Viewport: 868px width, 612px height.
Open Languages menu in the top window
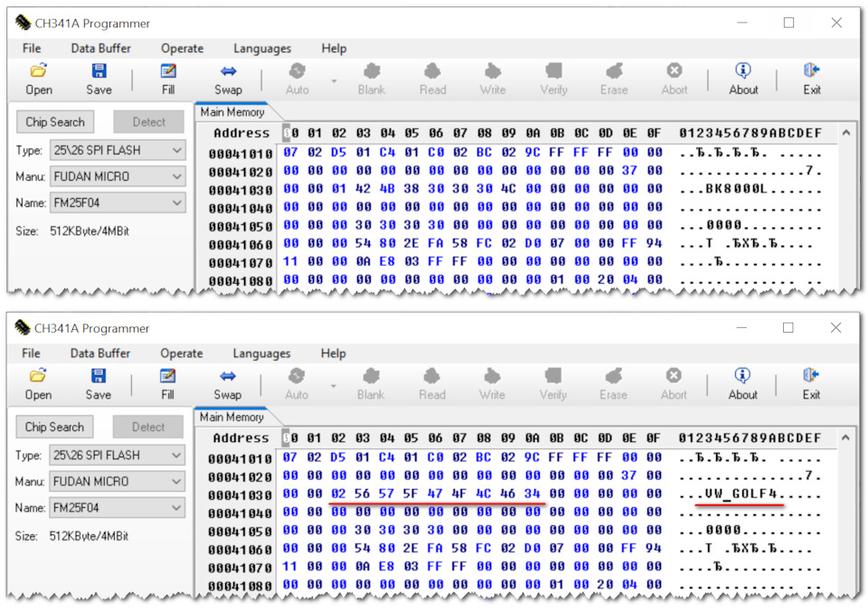pyautogui.click(x=262, y=48)
